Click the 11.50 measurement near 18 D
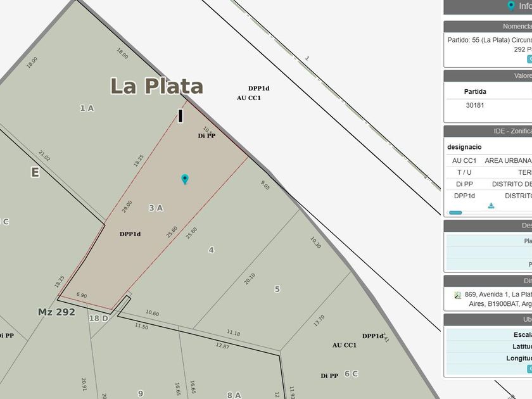Image resolution: width=532 pixels, height=399 pixels. pos(141,326)
